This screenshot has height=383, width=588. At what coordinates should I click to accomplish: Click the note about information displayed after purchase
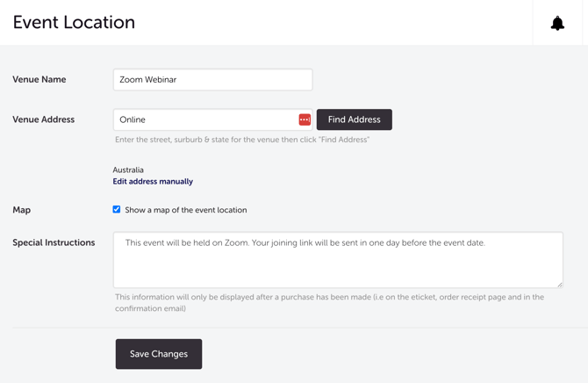coord(329,303)
